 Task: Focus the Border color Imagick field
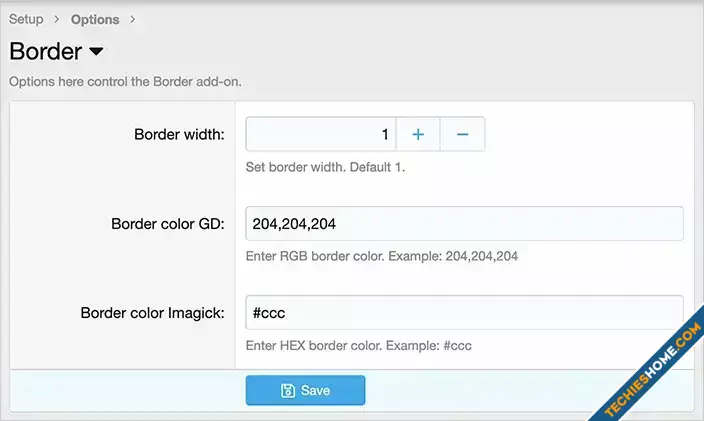464,312
